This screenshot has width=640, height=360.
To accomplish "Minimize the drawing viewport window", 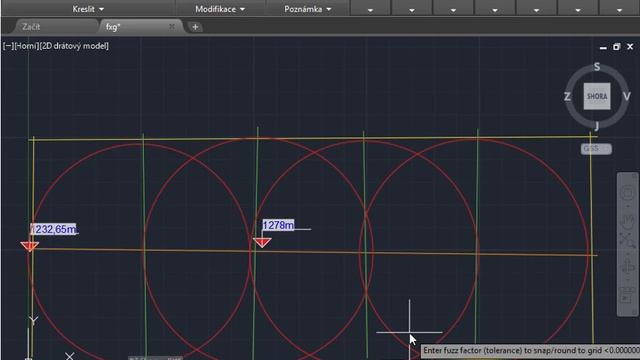I will tap(603, 47).
